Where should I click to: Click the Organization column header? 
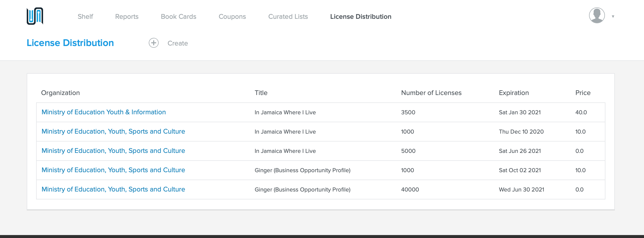[x=60, y=93]
